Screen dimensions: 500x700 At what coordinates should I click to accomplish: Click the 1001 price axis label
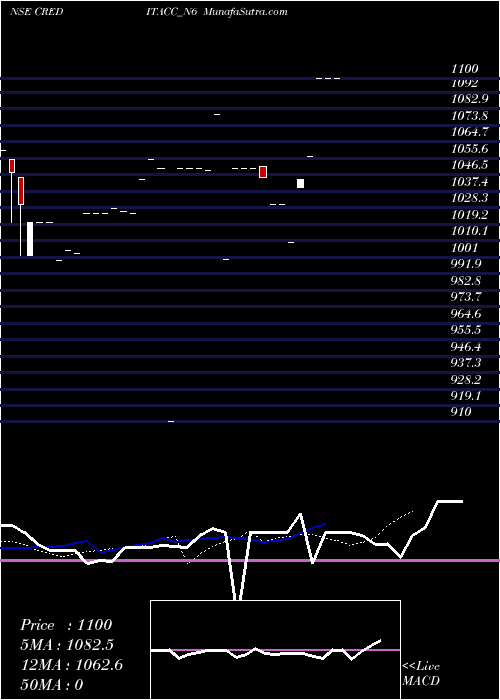tap(465, 247)
